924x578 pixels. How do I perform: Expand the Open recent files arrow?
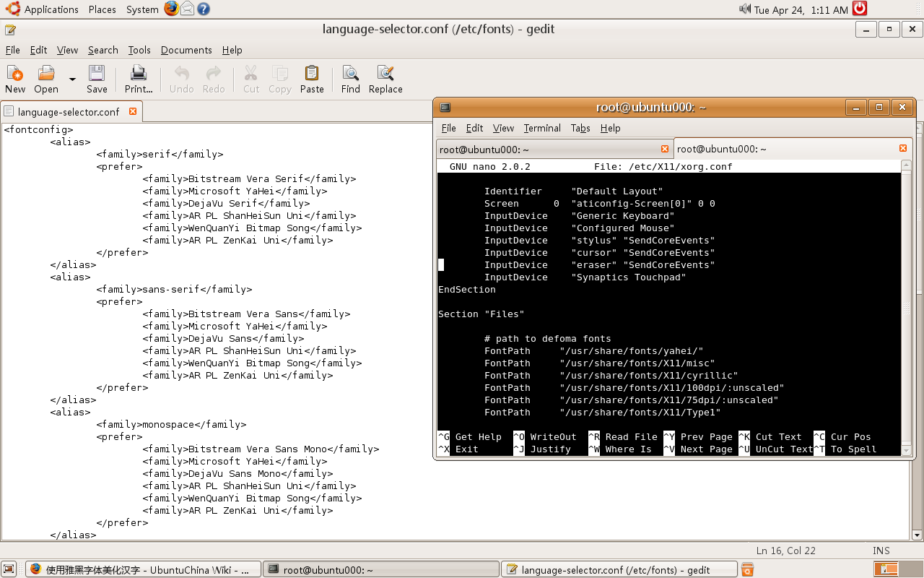[x=72, y=79]
